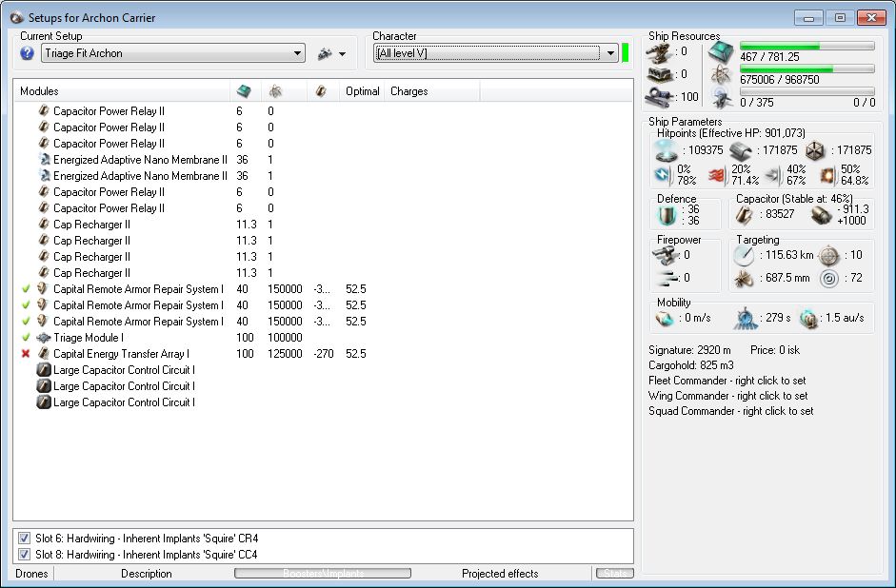This screenshot has height=588, width=896.
Task: Click the Optimal column header
Action: pos(362,90)
